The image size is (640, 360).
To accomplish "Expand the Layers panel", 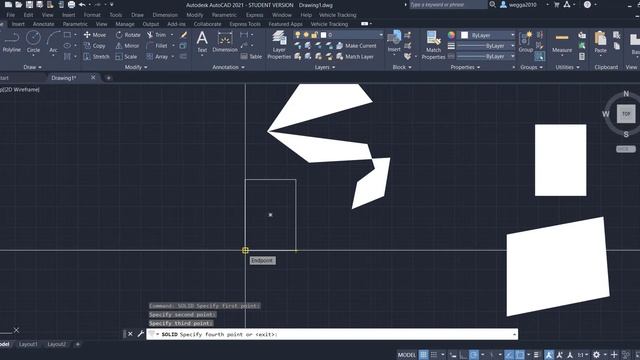I will pyautogui.click(x=325, y=67).
